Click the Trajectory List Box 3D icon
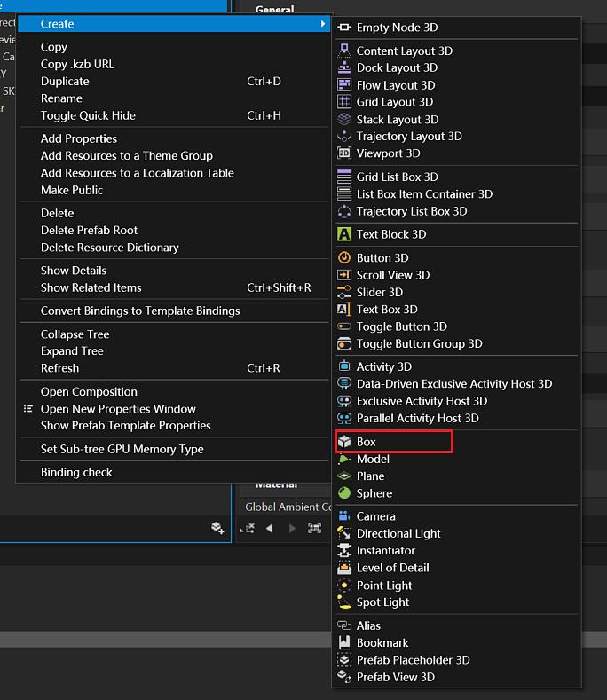607x700 pixels. 344,211
